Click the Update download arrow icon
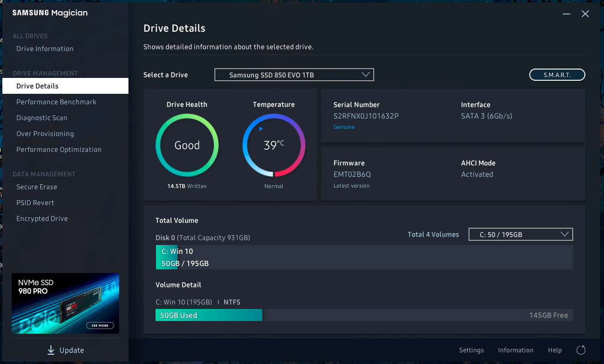The image size is (604, 364). coord(51,350)
